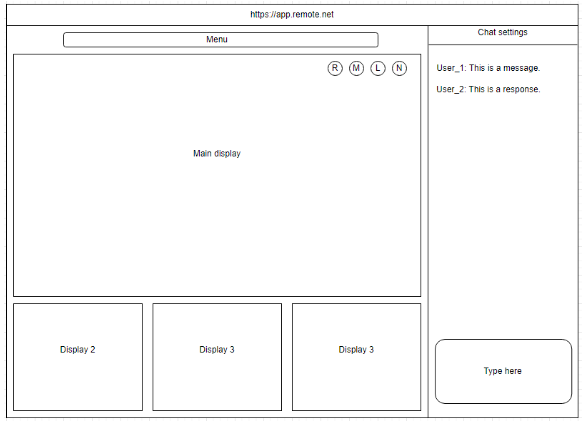Toggle the circled L icon

pyautogui.click(x=378, y=68)
